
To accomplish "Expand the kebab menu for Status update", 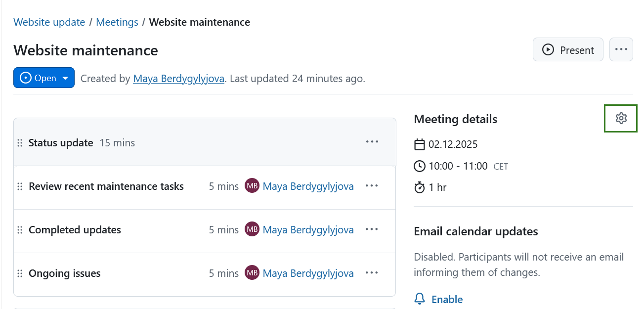I will tap(372, 141).
